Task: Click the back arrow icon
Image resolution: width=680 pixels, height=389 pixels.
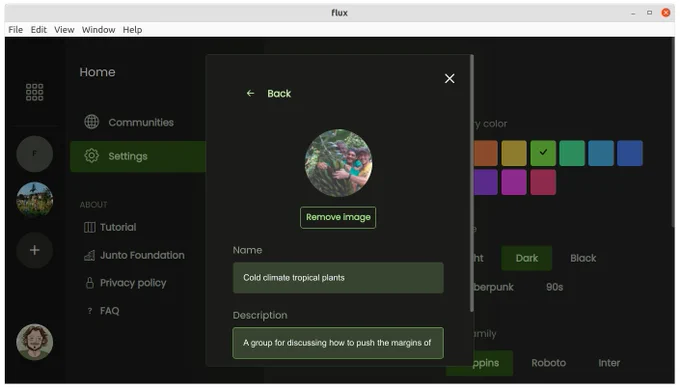Action: pyautogui.click(x=250, y=93)
